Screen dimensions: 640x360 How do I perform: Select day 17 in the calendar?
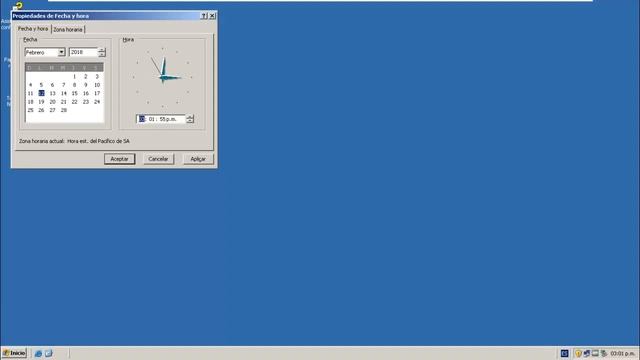(x=97, y=93)
